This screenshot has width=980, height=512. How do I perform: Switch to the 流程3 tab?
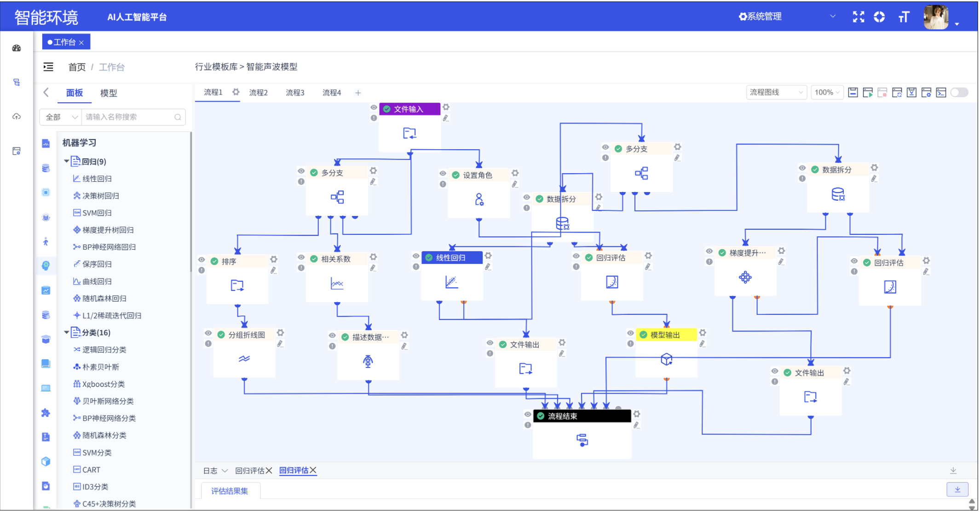295,93
